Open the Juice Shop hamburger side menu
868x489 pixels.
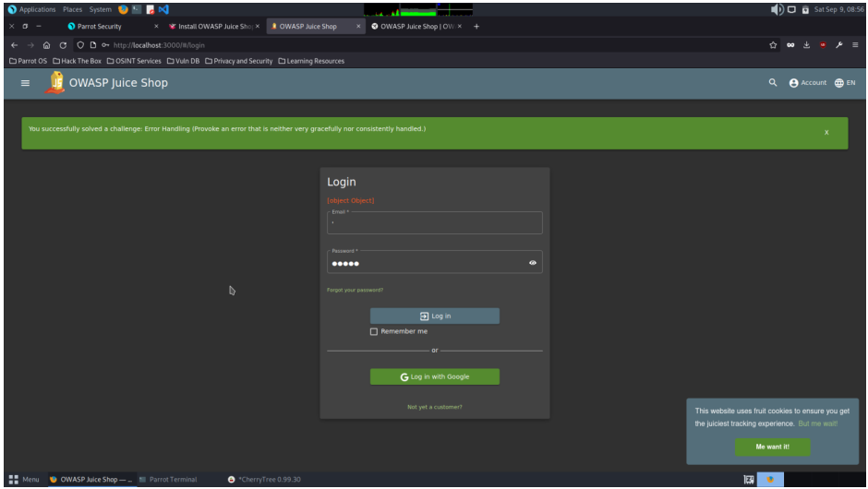click(25, 83)
